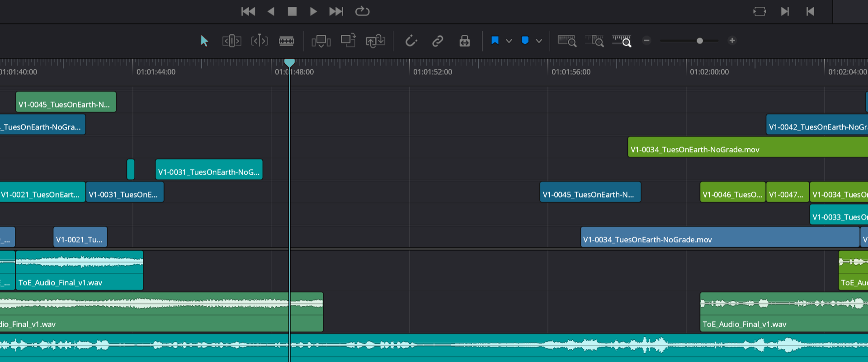Toggle linked selection
This screenshot has width=868, height=362.
click(438, 41)
